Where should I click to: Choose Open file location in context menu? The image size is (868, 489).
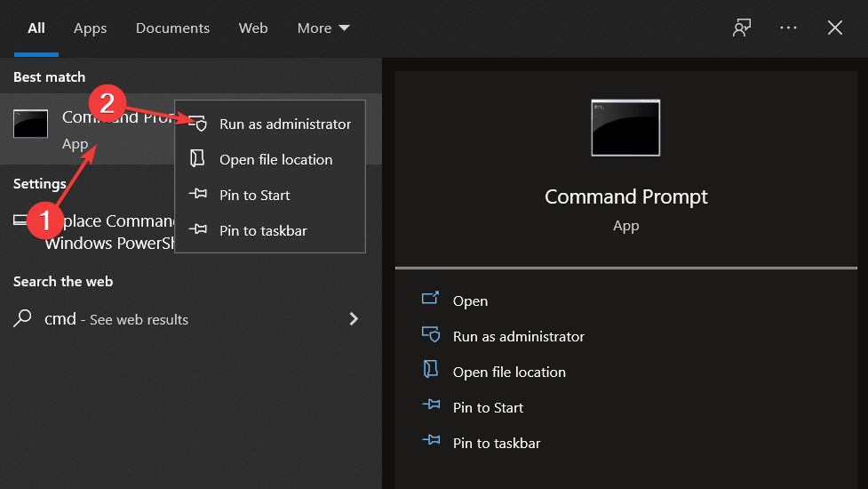click(270, 159)
